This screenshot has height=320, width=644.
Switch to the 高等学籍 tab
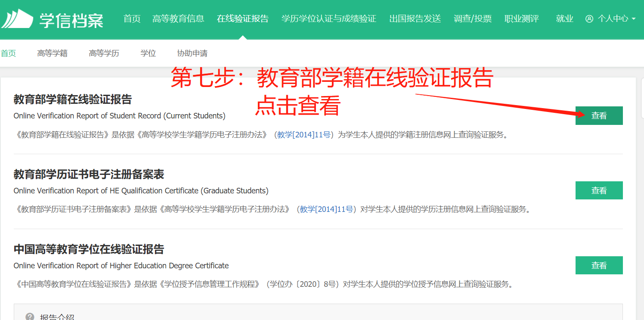pyautogui.click(x=52, y=53)
